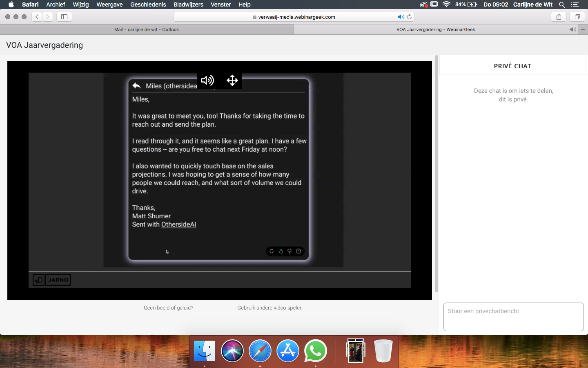Show the Safari sidebar

click(64, 17)
